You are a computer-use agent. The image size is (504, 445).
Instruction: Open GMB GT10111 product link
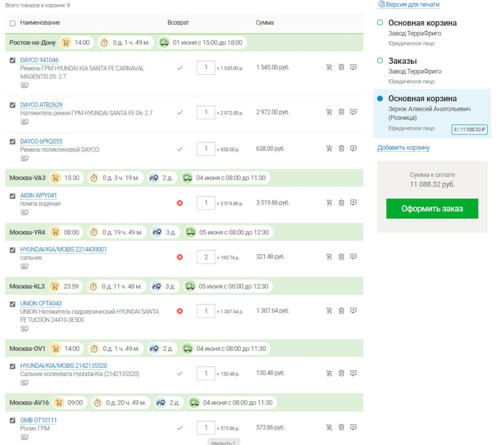38,420
